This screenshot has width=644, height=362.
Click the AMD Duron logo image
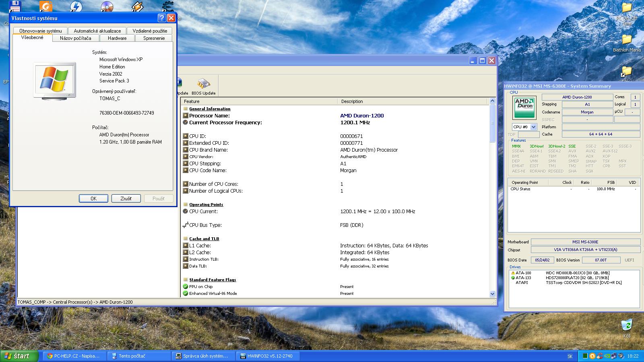tap(524, 108)
